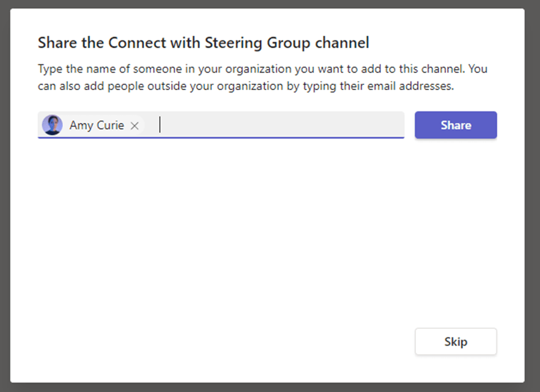Focus the people name input field
This screenshot has height=392, width=540.
pos(276,125)
